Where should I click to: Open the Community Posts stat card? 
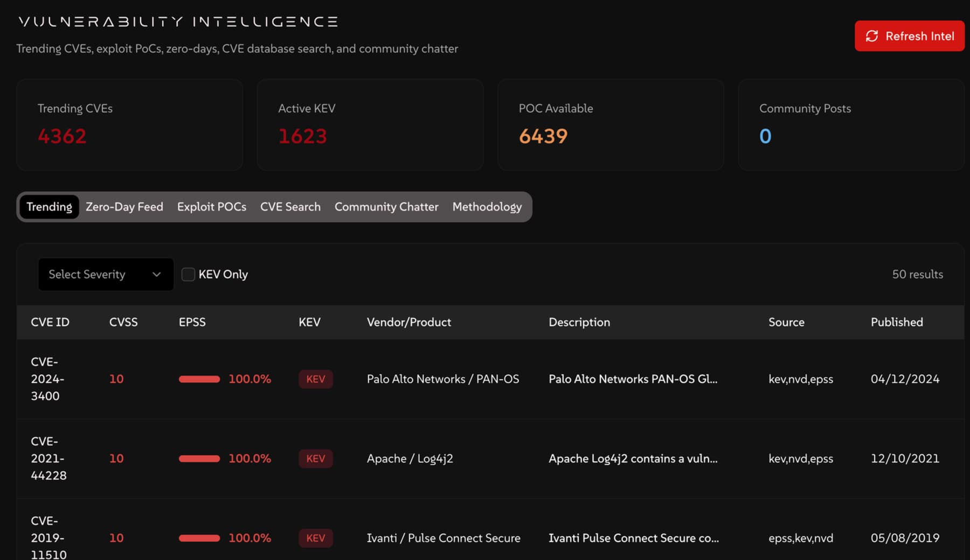coord(851,125)
